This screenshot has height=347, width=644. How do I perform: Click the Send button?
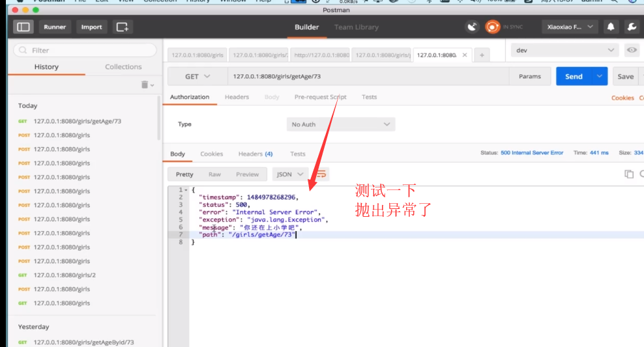coord(574,76)
